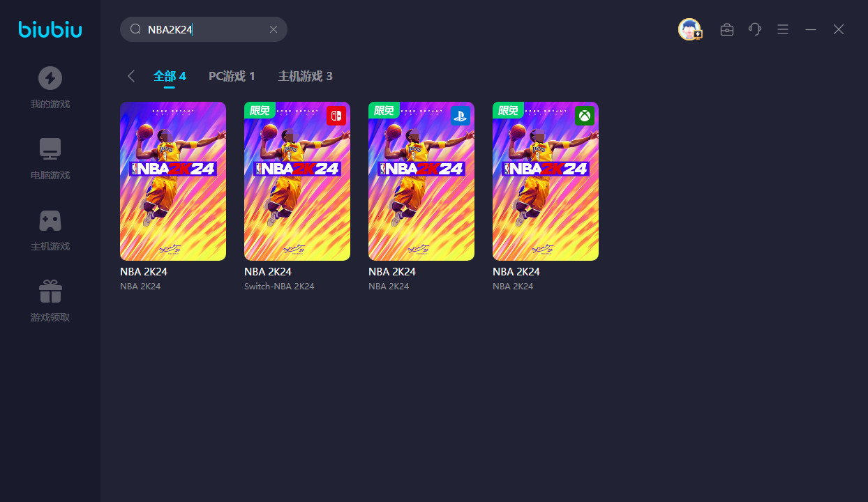
Task: Go back with the left chevron
Action: point(131,76)
